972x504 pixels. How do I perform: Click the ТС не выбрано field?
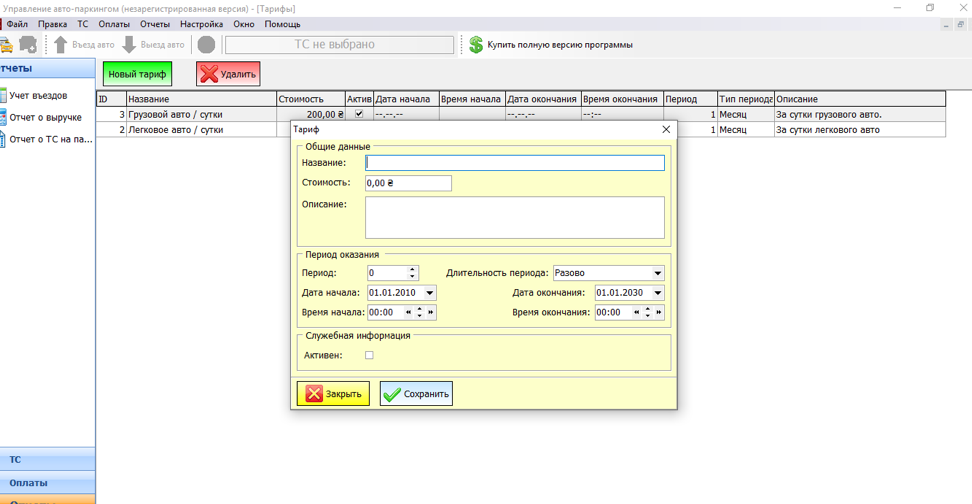coord(339,45)
